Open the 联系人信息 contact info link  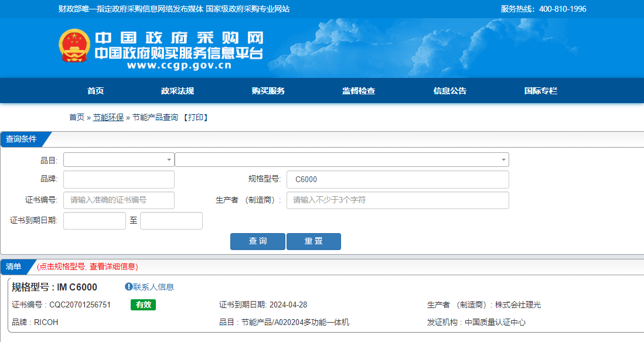pos(153,287)
